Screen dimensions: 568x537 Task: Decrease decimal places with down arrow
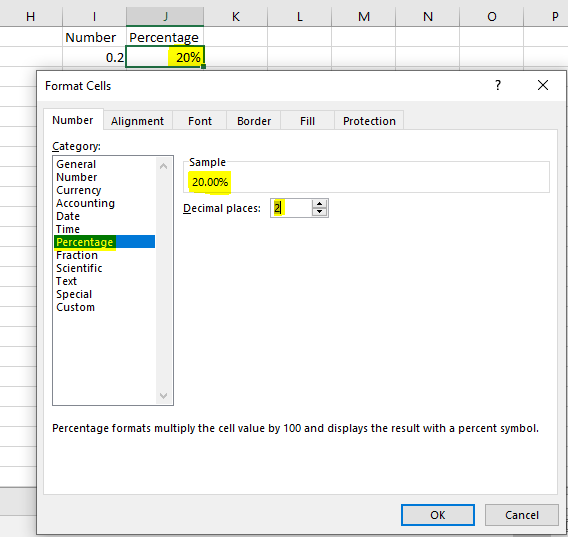[x=319, y=212]
